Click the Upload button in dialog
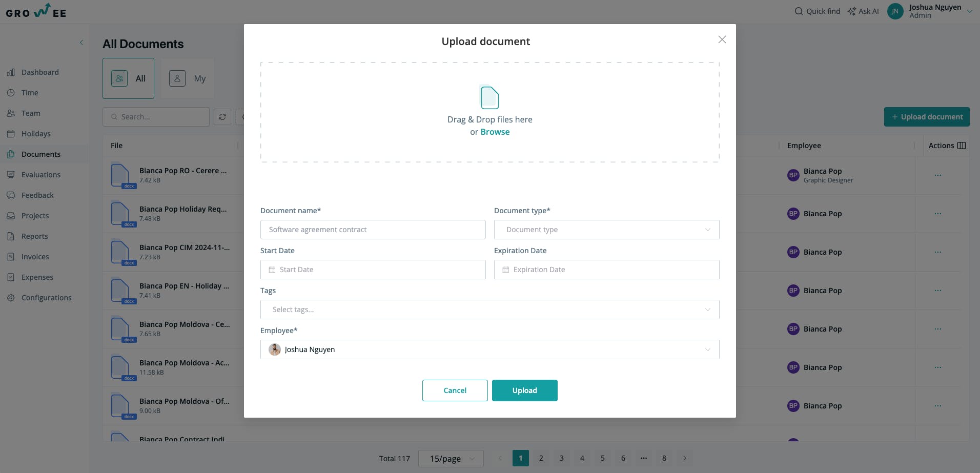Image resolution: width=980 pixels, height=473 pixels. [524, 390]
